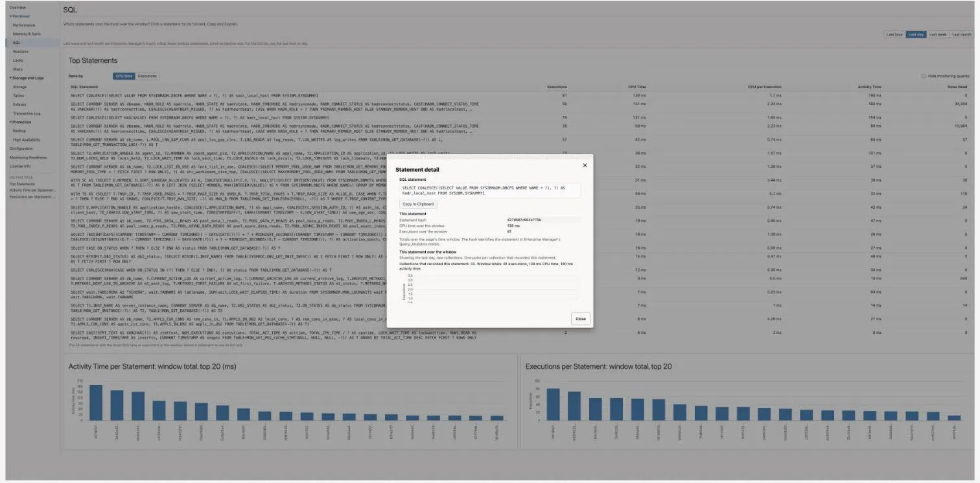Screen dimensions: 980x483
Task: Switch time window to Last week
Action: [x=937, y=34]
